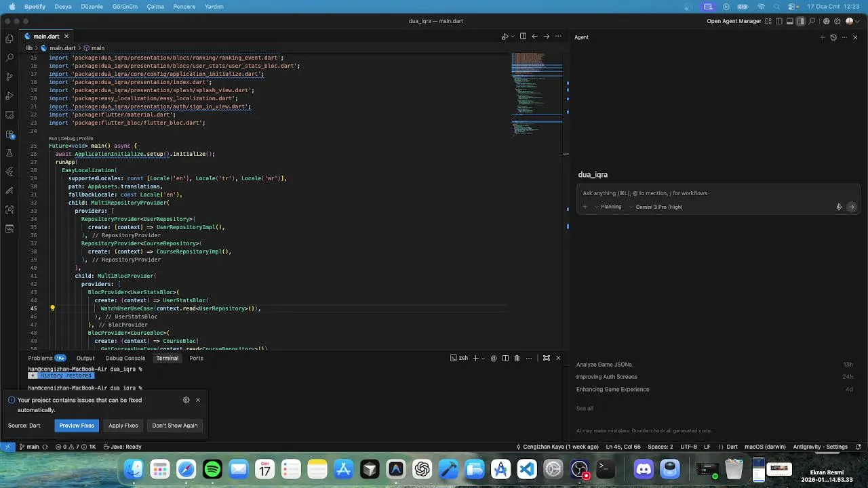868x488 pixels.
Task: Split the editor right
Action: click(x=523, y=37)
